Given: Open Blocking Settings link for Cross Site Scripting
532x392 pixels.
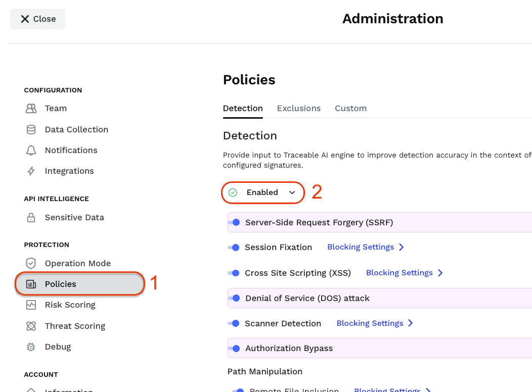Looking at the screenshot, I should pyautogui.click(x=399, y=273).
